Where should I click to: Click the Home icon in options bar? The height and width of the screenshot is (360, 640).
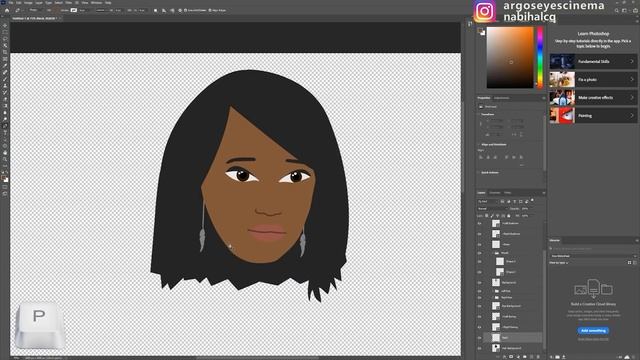7,10
